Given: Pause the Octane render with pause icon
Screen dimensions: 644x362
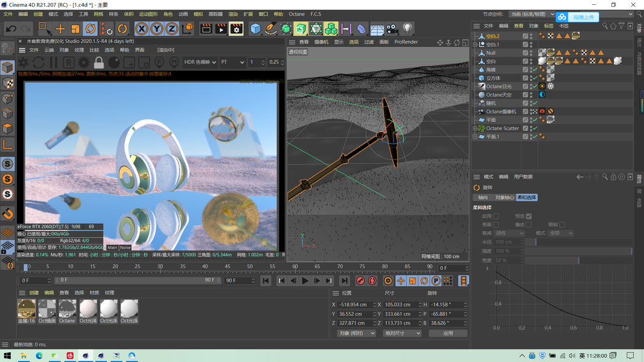Looking at the screenshot, I should pos(53,62).
